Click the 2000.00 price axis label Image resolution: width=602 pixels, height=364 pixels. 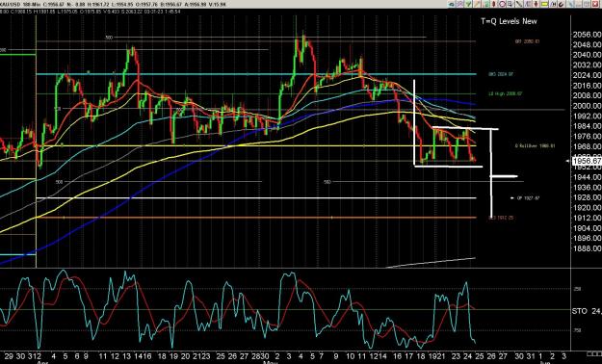click(587, 106)
